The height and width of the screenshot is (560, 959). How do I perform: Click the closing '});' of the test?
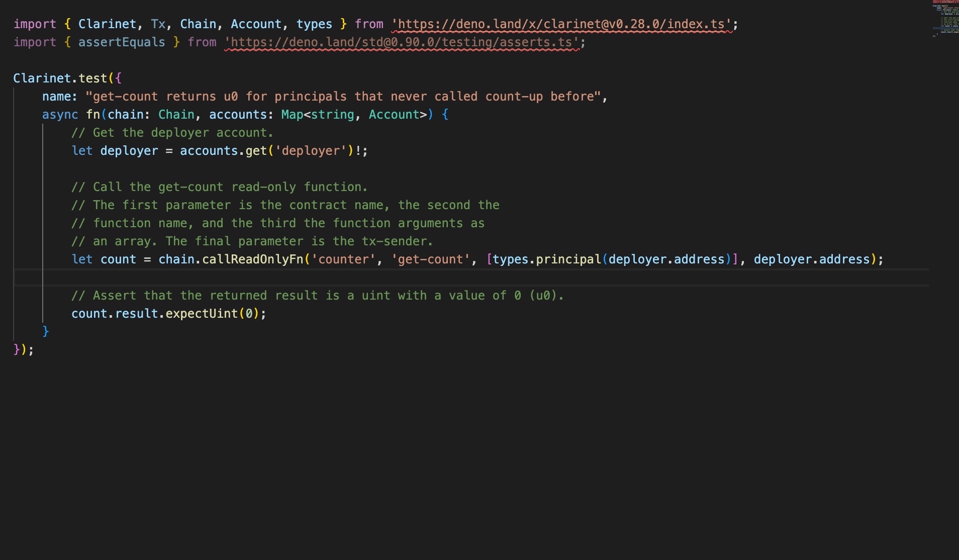[x=24, y=350]
